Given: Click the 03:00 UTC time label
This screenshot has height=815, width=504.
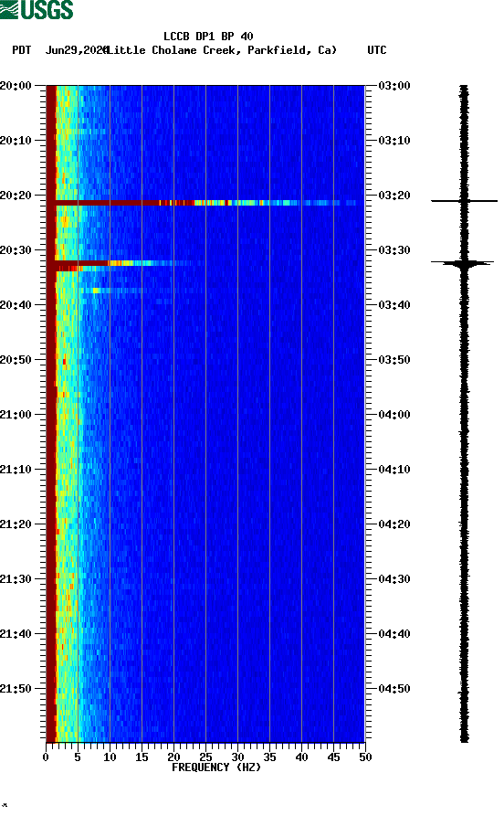Looking at the screenshot, I should [x=394, y=86].
